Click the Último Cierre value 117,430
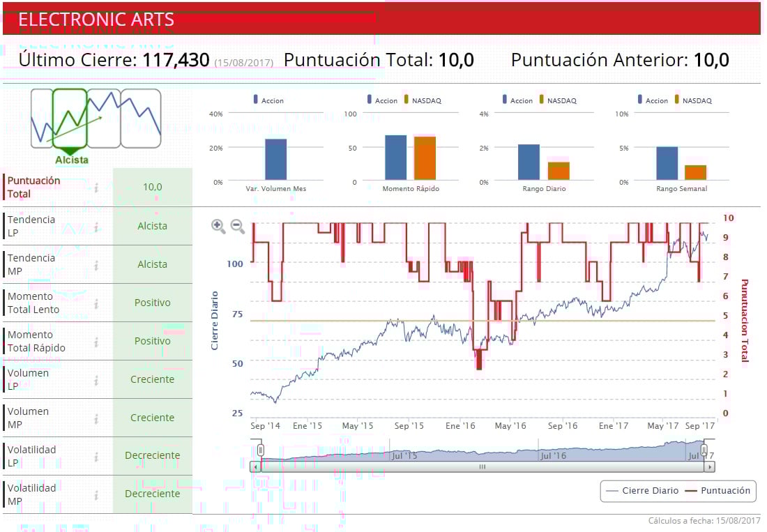This screenshot has width=767, height=532. pyautogui.click(x=176, y=60)
